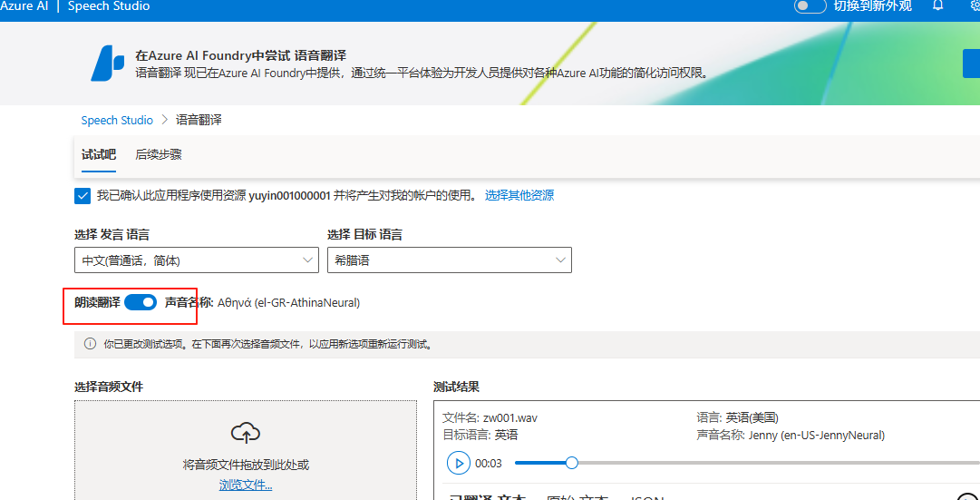Click voice name Αθηνά (el-GR-AthinaNeural)
The image size is (980, 500).
pos(289,303)
